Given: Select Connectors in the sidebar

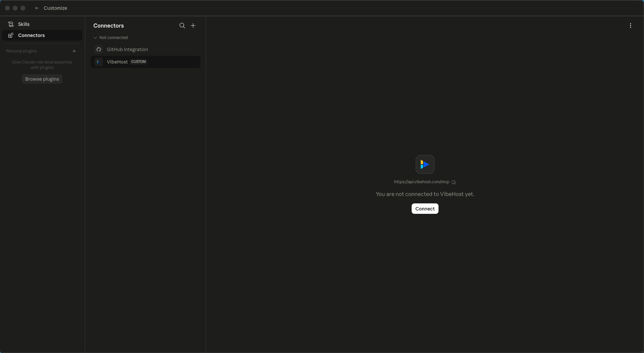Looking at the screenshot, I should click(x=42, y=35).
